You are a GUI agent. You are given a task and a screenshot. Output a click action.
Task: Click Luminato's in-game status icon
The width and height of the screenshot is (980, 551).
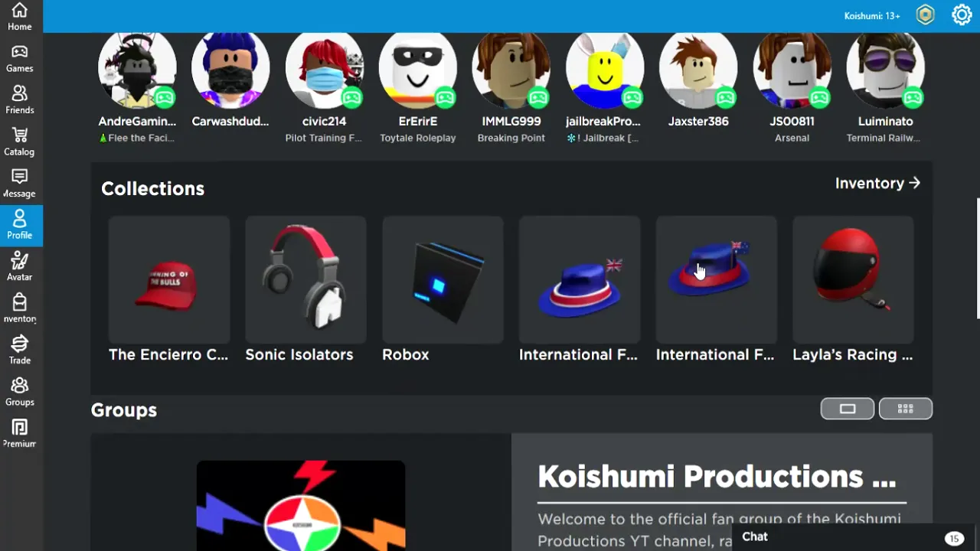(x=913, y=97)
